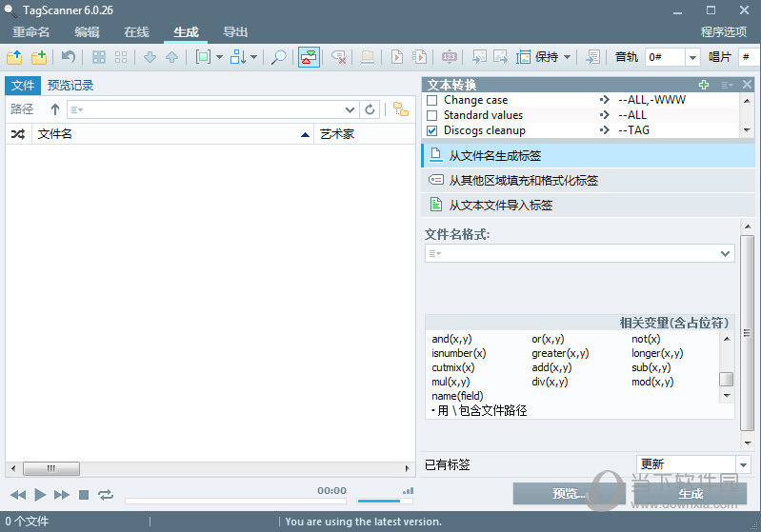This screenshot has width=761, height=532.
Task: Toggle the text transformation panel icon
Action: [x=309, y=57]
